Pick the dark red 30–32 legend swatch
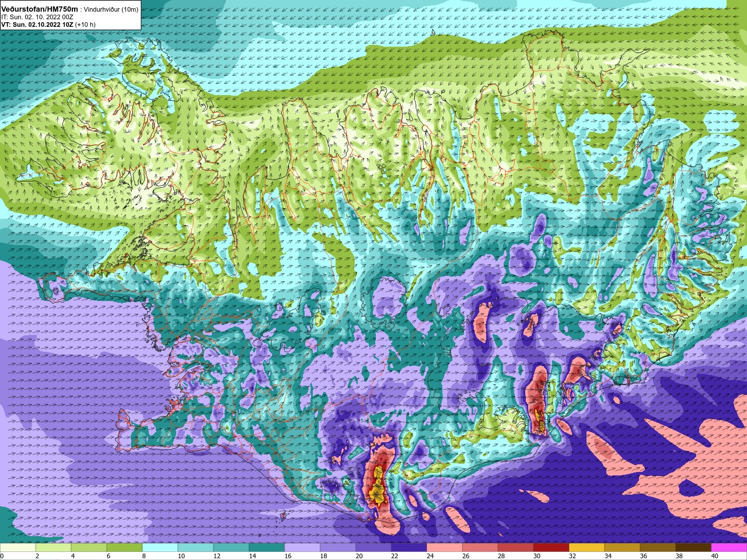 [x=552, y=548]
